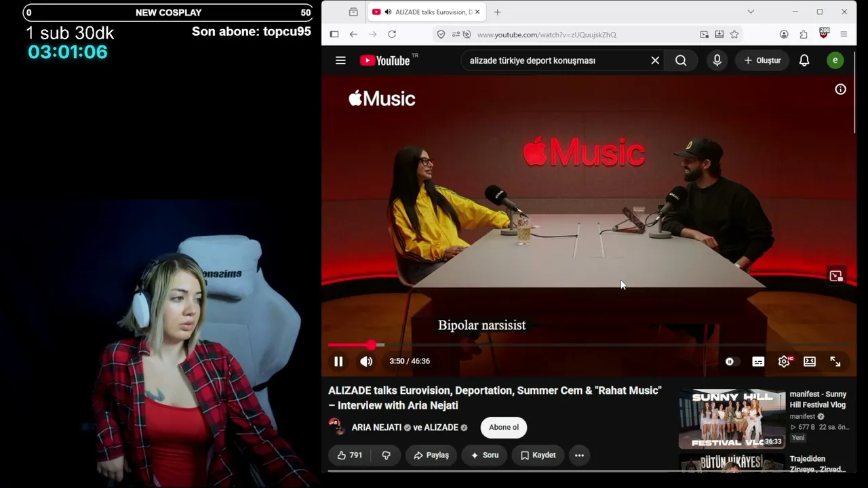
Task: Show the video info card icon
Action: [840, 89]
